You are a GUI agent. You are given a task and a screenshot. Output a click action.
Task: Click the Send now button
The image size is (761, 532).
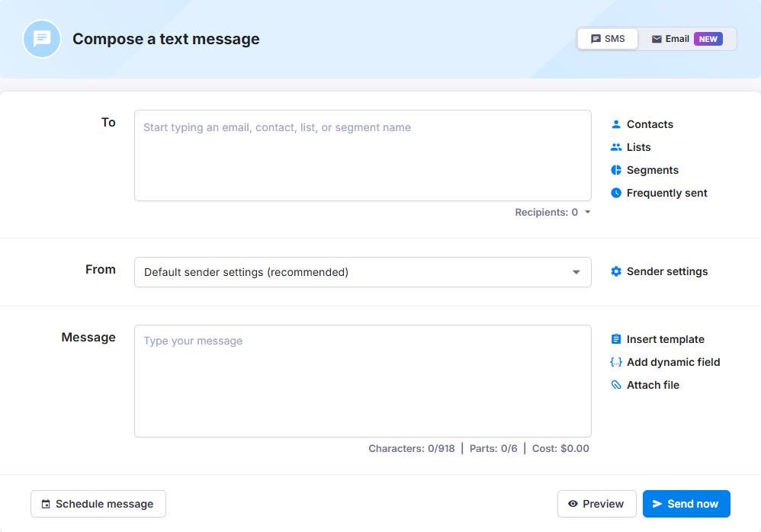coord(686,504)
